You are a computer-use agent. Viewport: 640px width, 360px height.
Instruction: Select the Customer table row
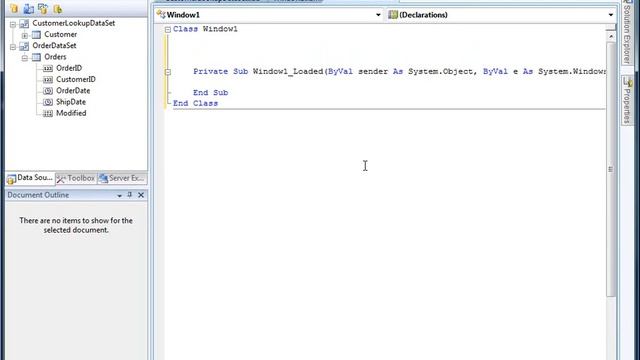[60, 35]
